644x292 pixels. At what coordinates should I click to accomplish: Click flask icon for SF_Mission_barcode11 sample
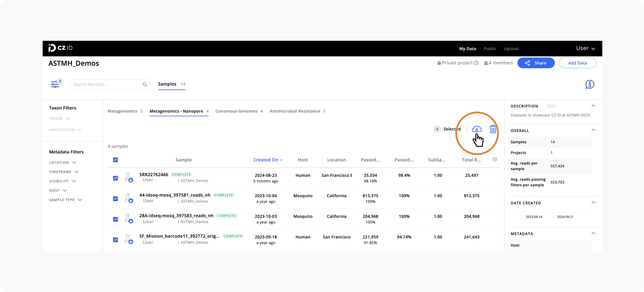click(128, 239)
